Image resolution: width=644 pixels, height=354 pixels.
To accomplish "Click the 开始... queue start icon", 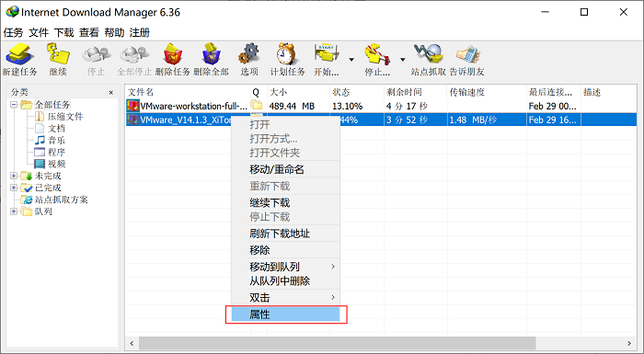I will point(327,59).
